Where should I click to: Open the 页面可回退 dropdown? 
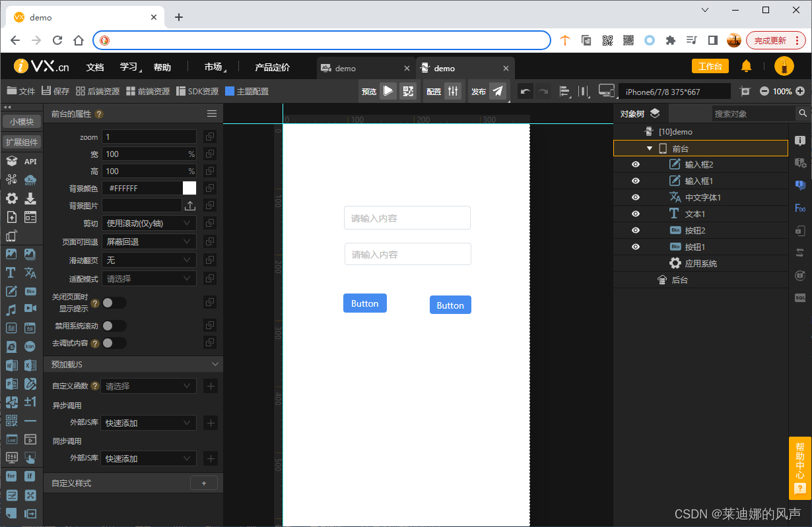point(149,241)
